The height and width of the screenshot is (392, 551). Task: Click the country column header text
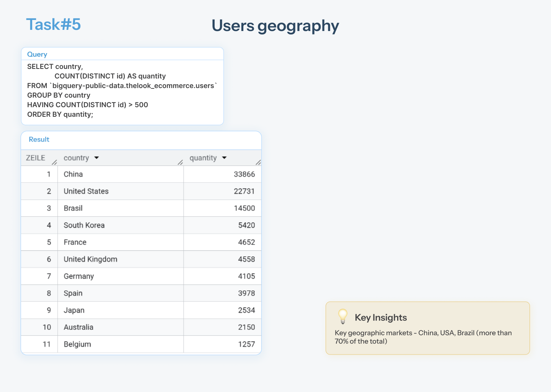click(x=76, y=158)
